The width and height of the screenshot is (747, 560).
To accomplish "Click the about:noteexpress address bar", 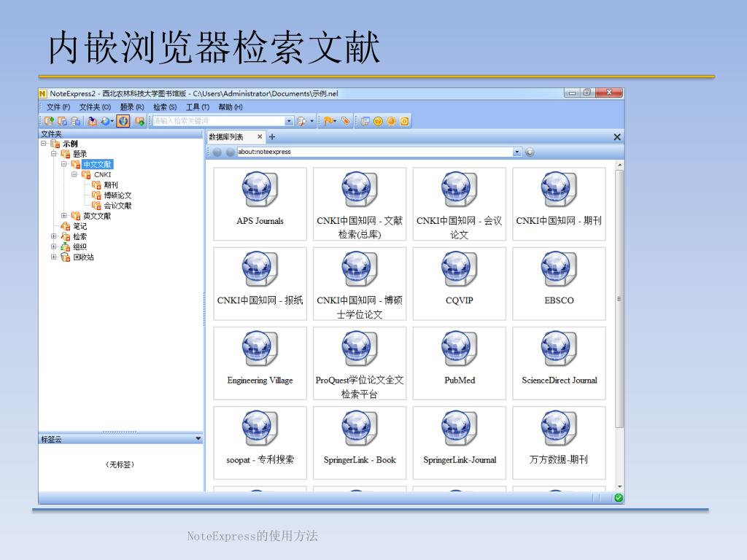I will click(x=375, y=152).
